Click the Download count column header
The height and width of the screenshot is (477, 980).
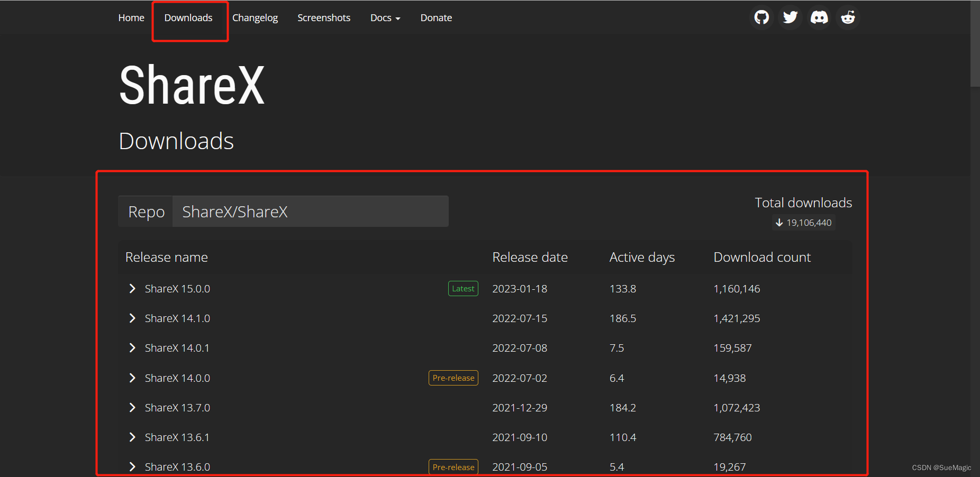pyautogui.click(x=762, y=258)
